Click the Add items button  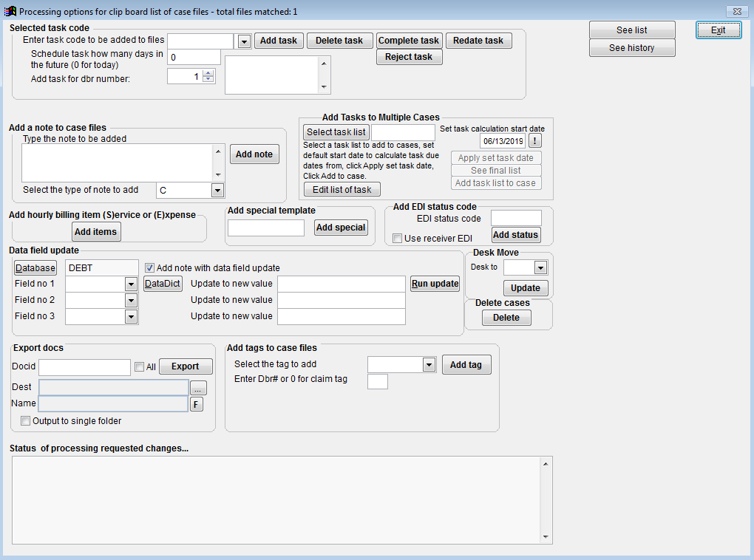(95, 232)
